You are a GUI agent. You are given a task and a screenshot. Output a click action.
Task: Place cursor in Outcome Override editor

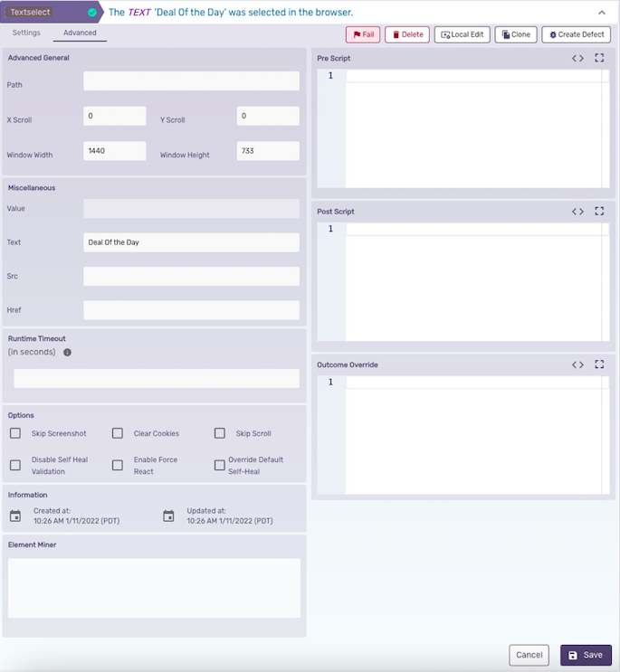477,435
